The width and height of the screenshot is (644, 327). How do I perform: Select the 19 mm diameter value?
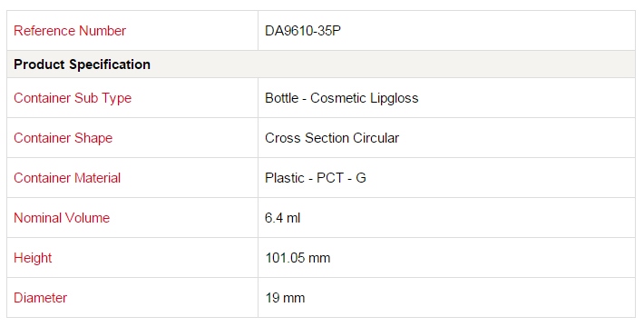[285, 298]
